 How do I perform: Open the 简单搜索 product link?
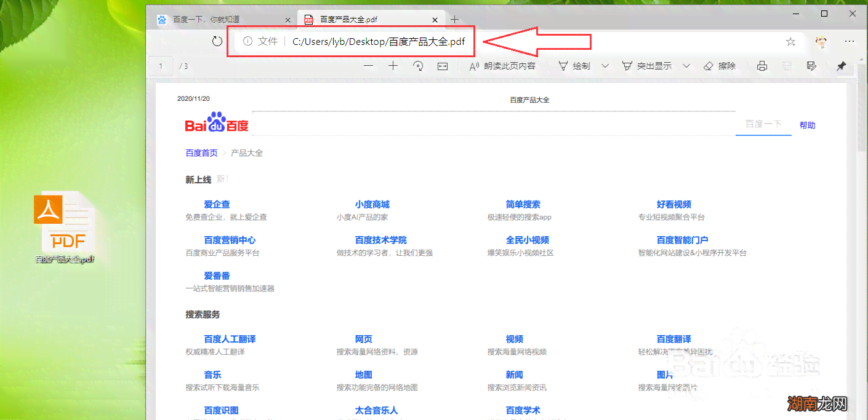523,204
